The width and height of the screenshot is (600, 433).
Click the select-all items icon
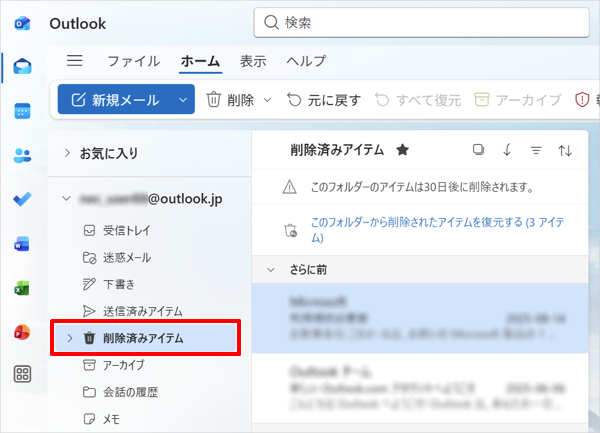[478, 150]
